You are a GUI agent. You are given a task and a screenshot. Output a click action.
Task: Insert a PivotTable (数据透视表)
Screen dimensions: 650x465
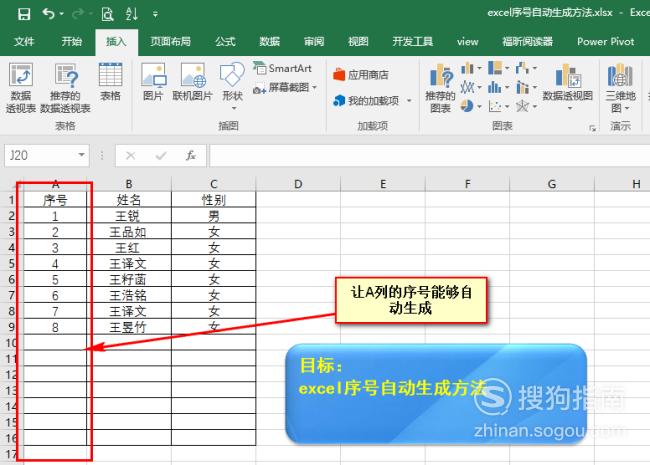click(x=21, y=88)
